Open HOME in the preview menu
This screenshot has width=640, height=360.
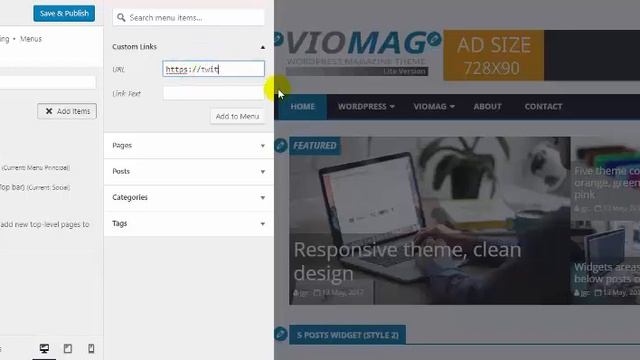tap(302, 107)
